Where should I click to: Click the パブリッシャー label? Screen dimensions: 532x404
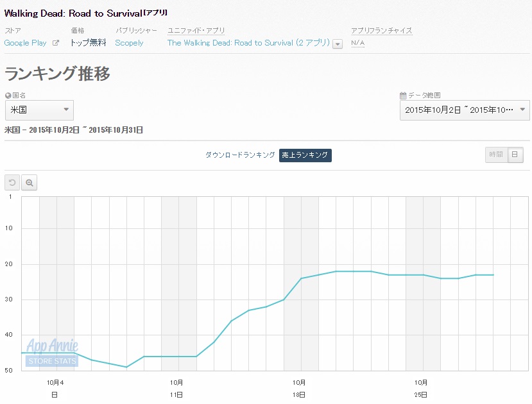point(137,31)
